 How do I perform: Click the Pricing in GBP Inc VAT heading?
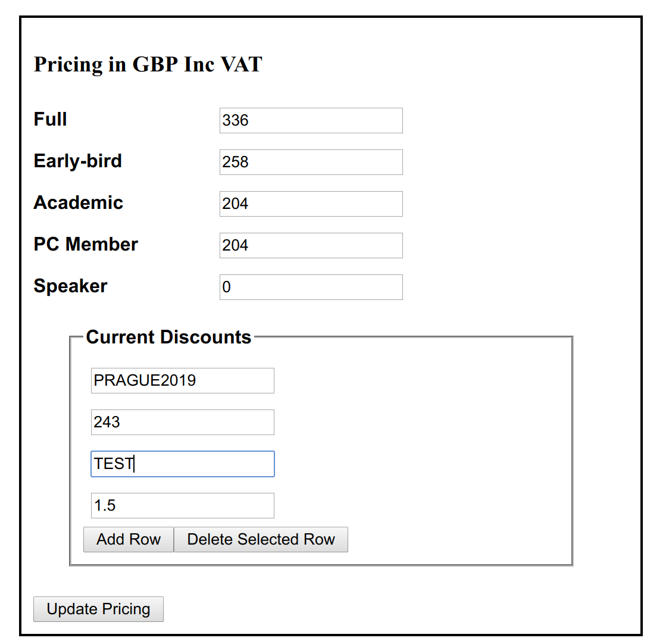pyautogui.click(x=148, y=64)
